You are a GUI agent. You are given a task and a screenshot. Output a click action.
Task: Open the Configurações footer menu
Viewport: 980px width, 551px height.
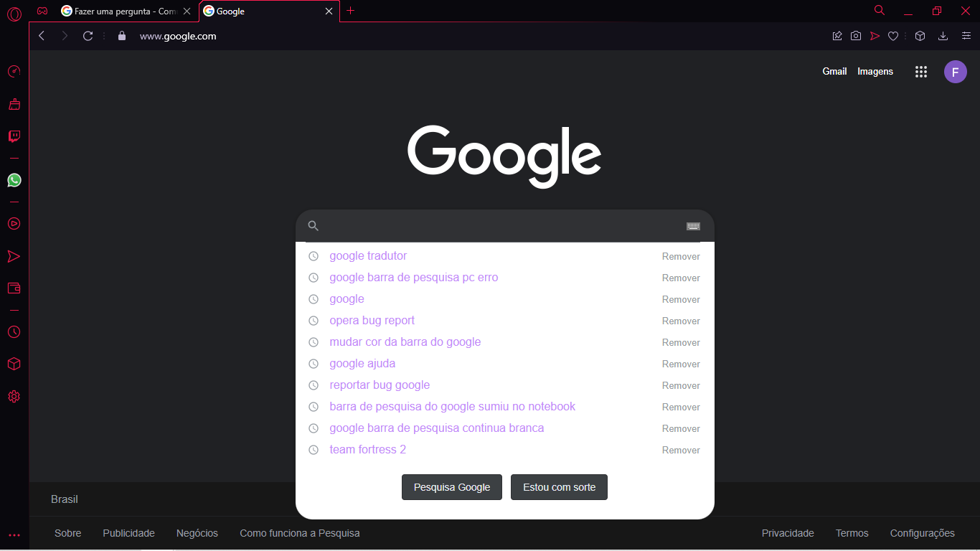(x=923, y=533)
